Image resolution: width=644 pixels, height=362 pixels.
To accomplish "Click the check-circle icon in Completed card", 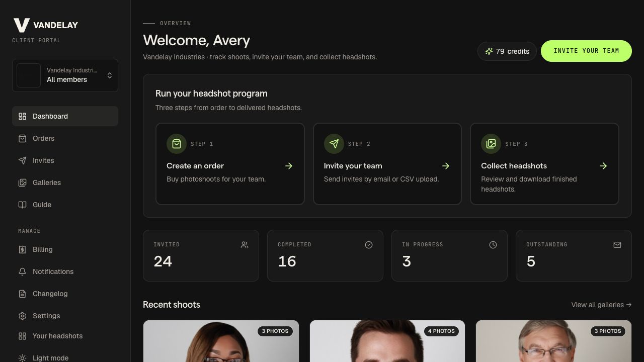I will (369, 245).
